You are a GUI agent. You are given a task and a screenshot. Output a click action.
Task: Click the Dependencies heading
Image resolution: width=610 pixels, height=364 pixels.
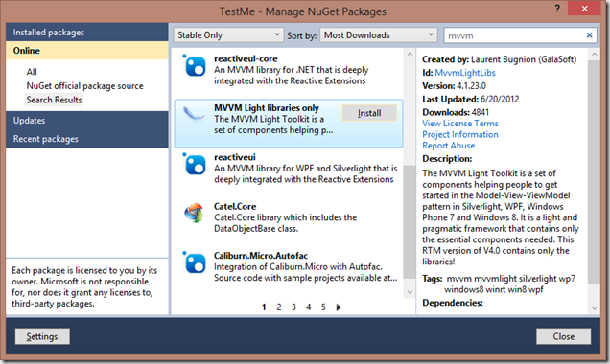click(x=453, y=303)
